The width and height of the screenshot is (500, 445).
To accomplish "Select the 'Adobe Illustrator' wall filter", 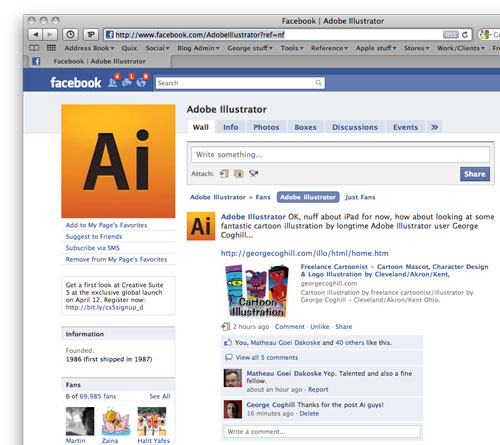I will click(308, 197).
